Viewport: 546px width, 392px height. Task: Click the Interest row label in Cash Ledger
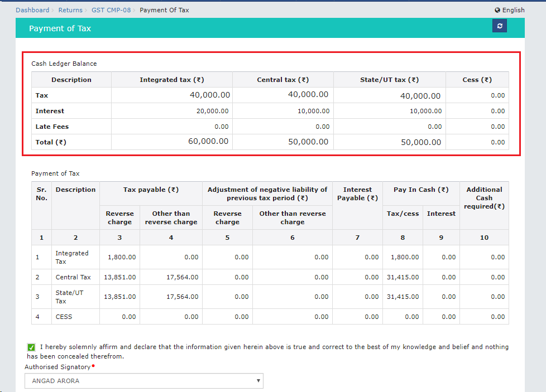pyautogui.click(x=50, y=111)
